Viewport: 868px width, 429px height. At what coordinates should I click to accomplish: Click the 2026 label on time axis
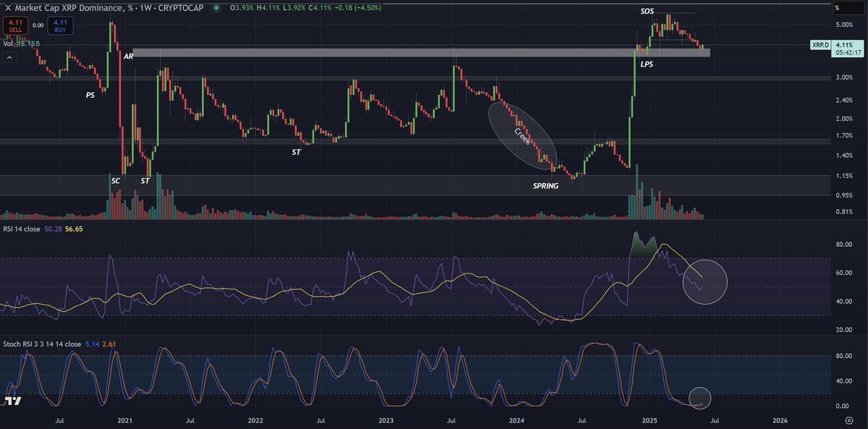click(x=780, y=420)
